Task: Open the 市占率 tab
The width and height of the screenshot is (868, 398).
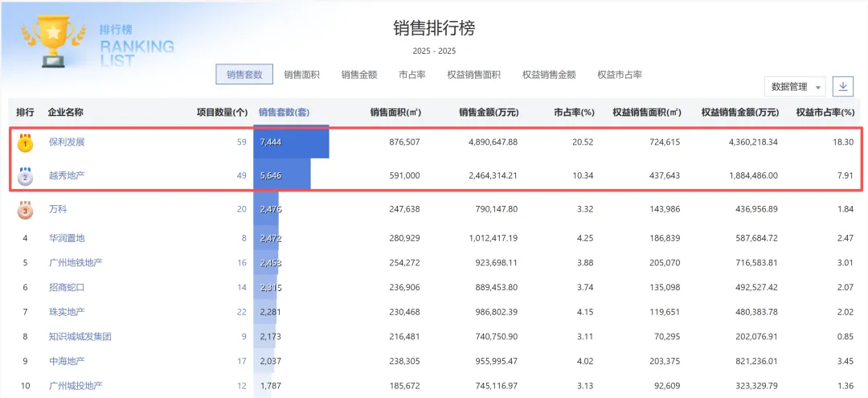Action: [x=412, y=75]
